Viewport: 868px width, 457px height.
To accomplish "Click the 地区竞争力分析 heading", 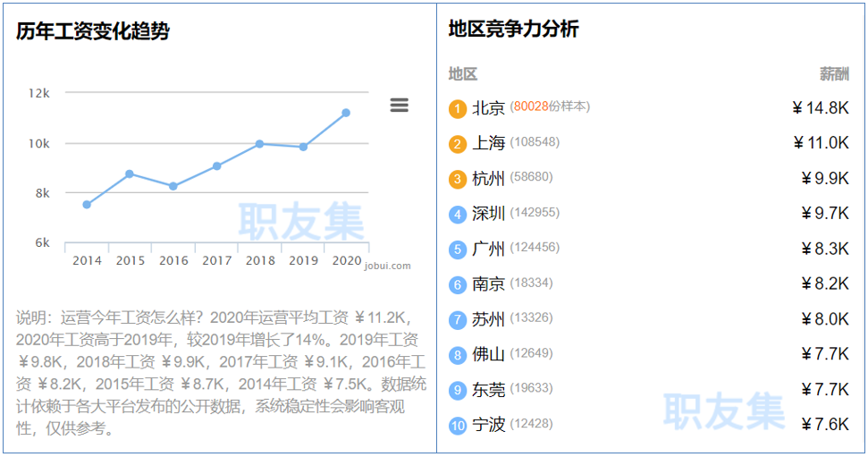I will (514, 29).
